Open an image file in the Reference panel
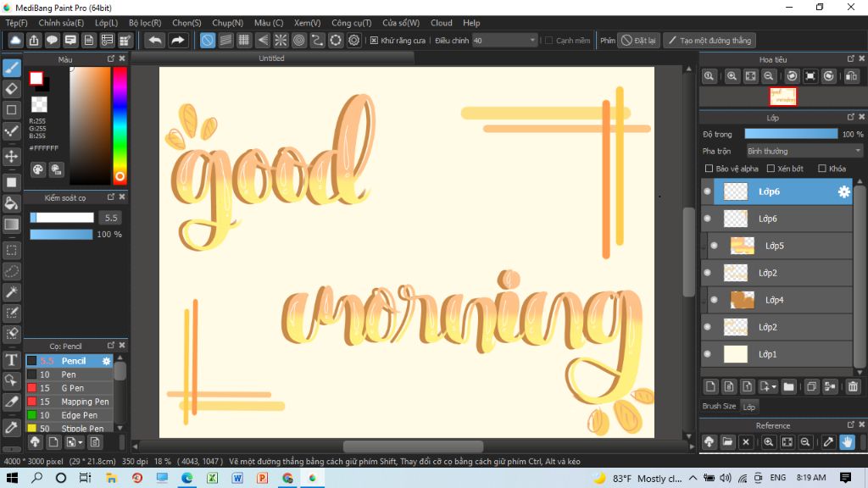Viewport: 868px width, 488px height. 727,442
